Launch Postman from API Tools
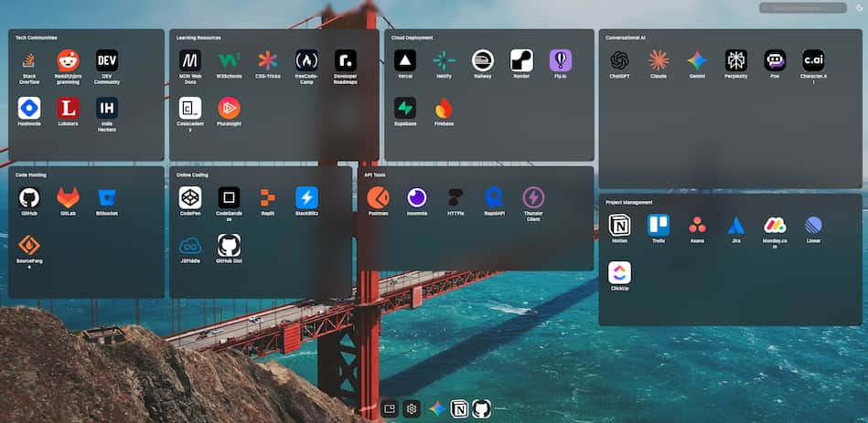This screenshot has height=423, width=868. pyautogui.click(x=379, y=198)
